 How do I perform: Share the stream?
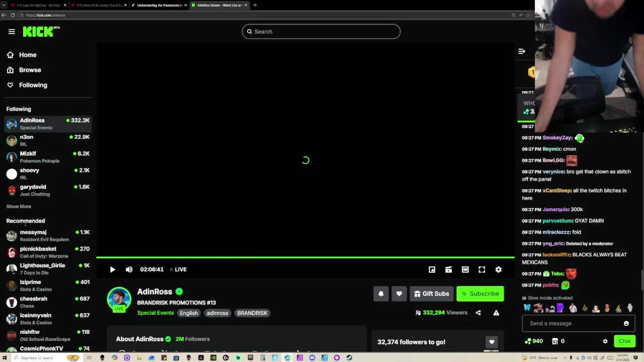478,313
